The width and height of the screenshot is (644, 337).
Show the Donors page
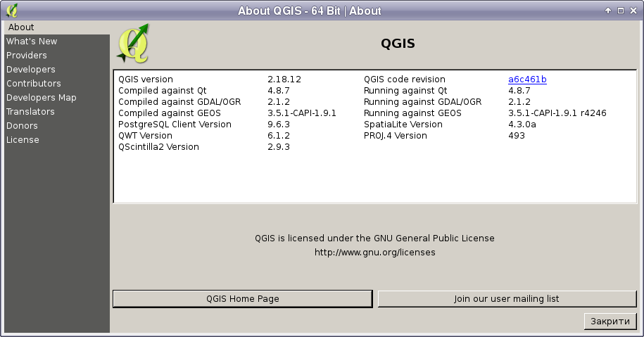click(22, 126)
